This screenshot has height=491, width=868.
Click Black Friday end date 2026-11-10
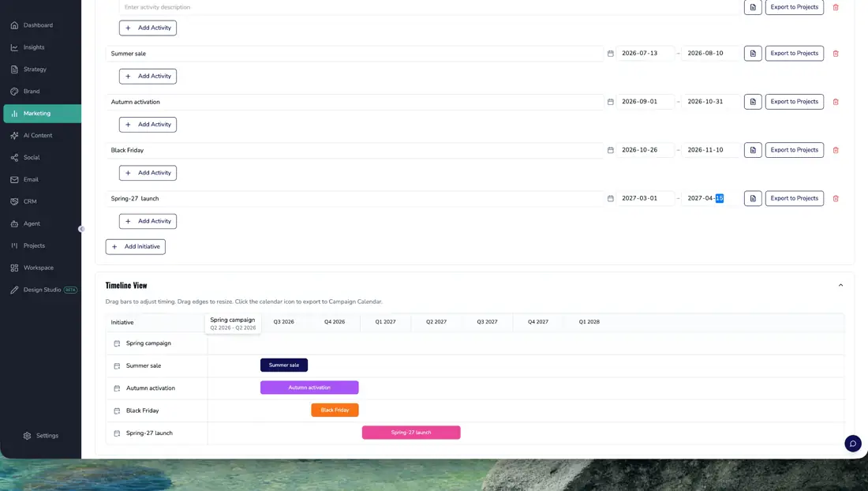710,150
